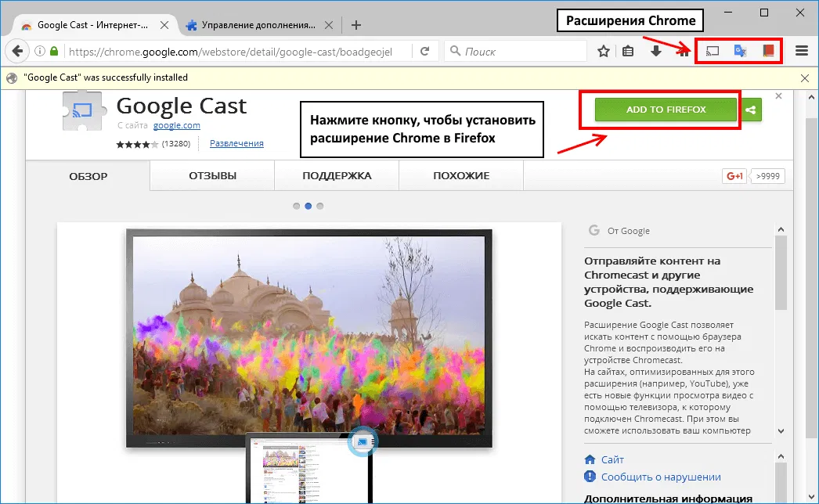Click the share button beside ADD TO FIREFOX
The height and width of the screenshot is (504, 819).
(x=751, y=110)
